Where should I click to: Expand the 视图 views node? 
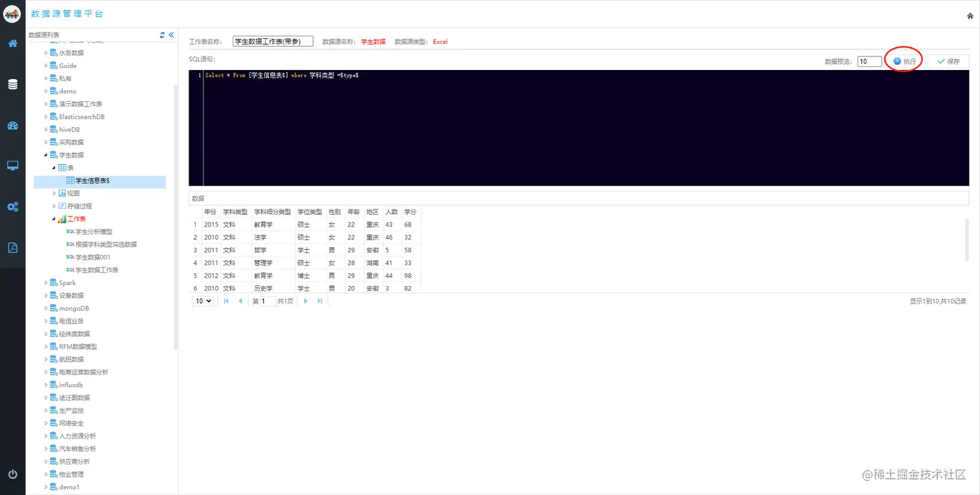(54, 193)
